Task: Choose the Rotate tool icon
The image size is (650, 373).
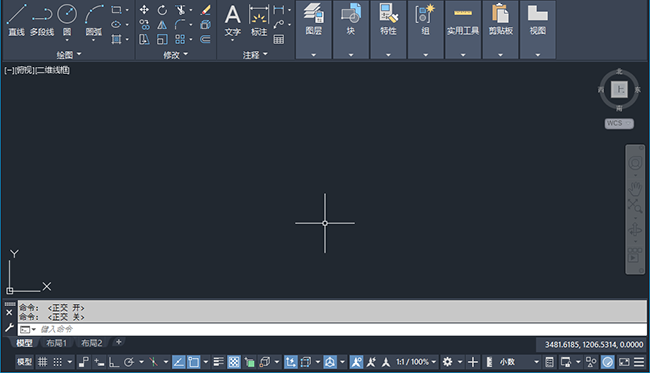Action: click(x=162, y=10)
